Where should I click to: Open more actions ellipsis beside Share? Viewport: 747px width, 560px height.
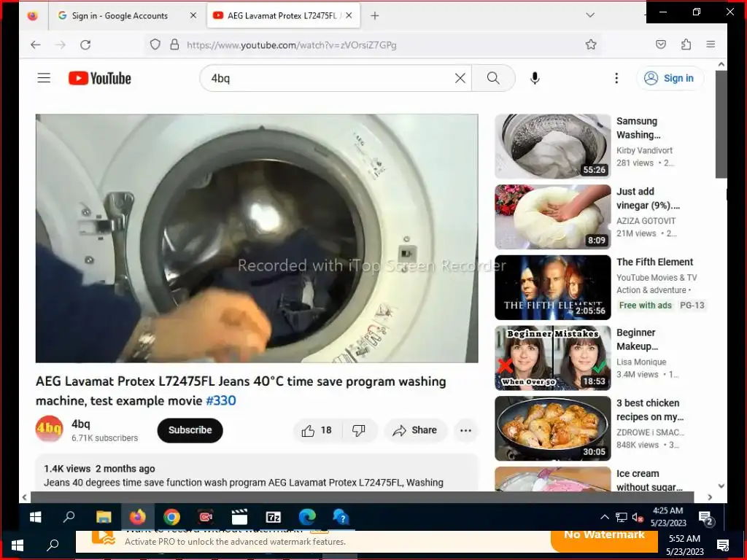[x=465, y=430]
